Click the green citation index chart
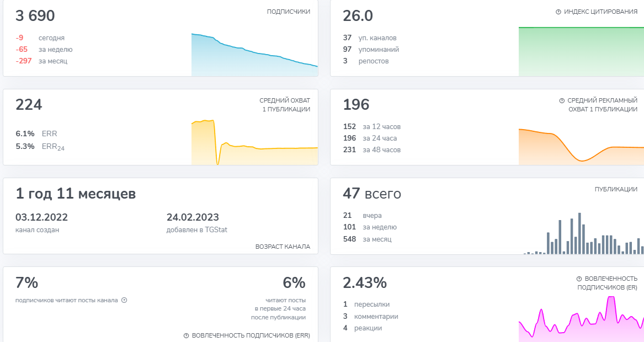Viewport: 644px width, 342px height. pos(581,51)
